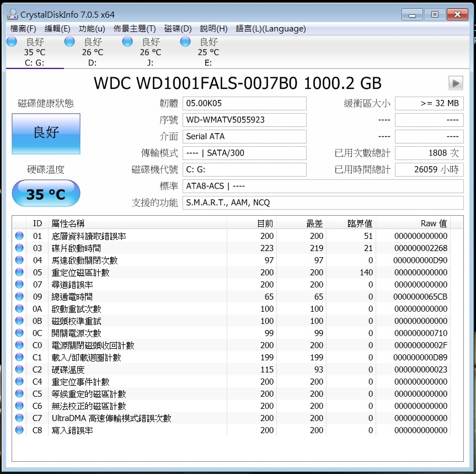Click status icon of row 07 尋道錯誤率
The image size is (476, 474).
pos(19,284)
